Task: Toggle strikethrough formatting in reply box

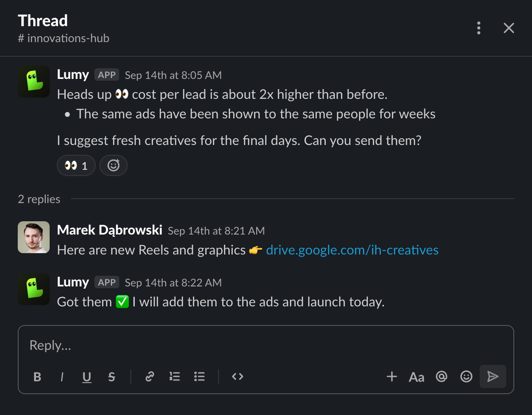Action: 112,377
